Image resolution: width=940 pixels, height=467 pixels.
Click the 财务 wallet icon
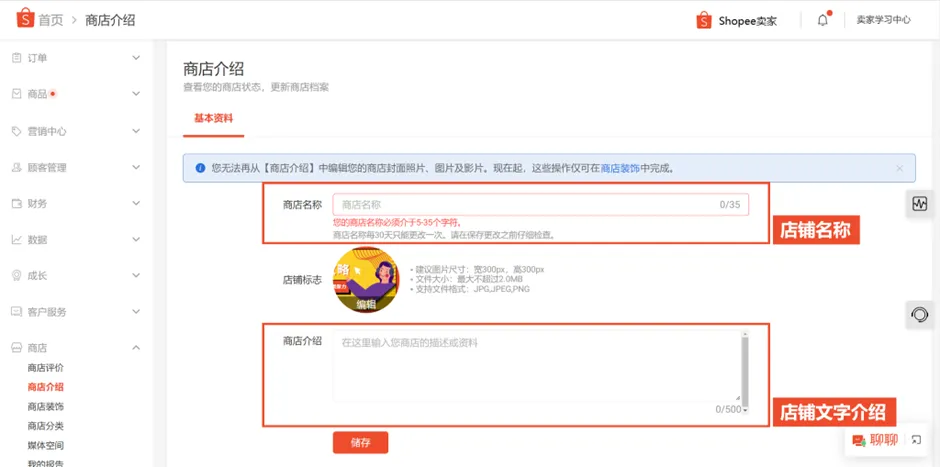tap(17, 204)
